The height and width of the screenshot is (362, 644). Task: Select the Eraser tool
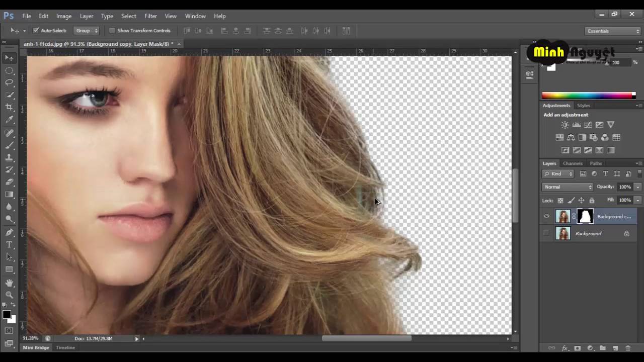(9, 182)
